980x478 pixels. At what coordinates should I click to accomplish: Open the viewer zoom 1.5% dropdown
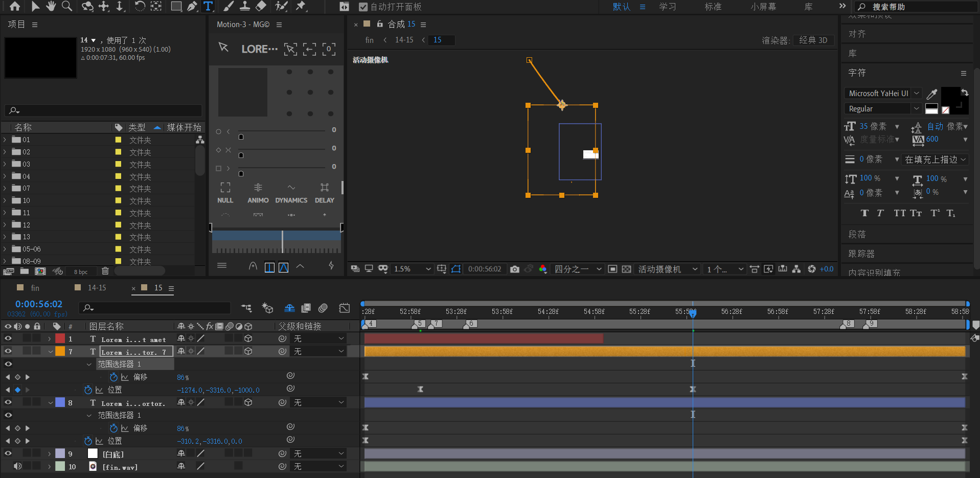[x=412, y=269]
